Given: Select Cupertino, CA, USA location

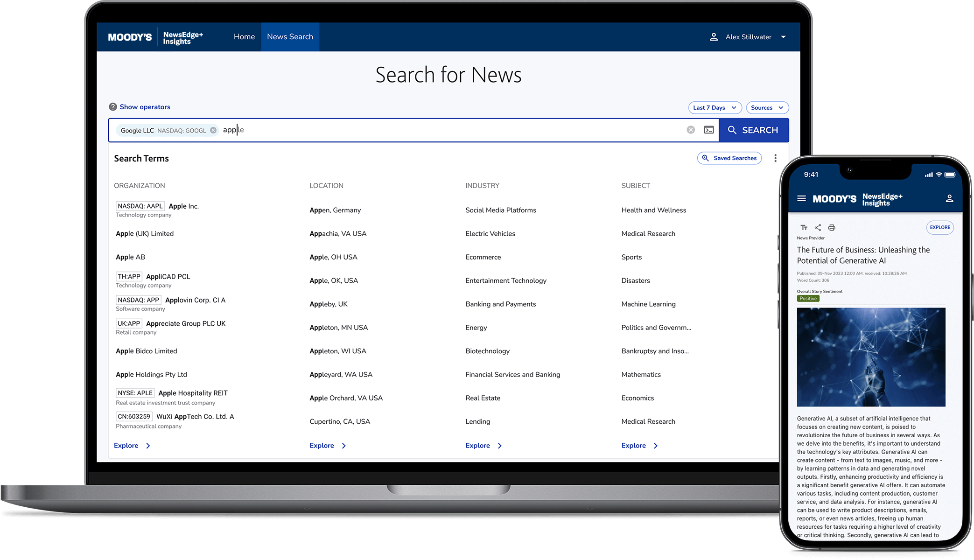Looking at the screenshot, I should (x=340, y=421).
